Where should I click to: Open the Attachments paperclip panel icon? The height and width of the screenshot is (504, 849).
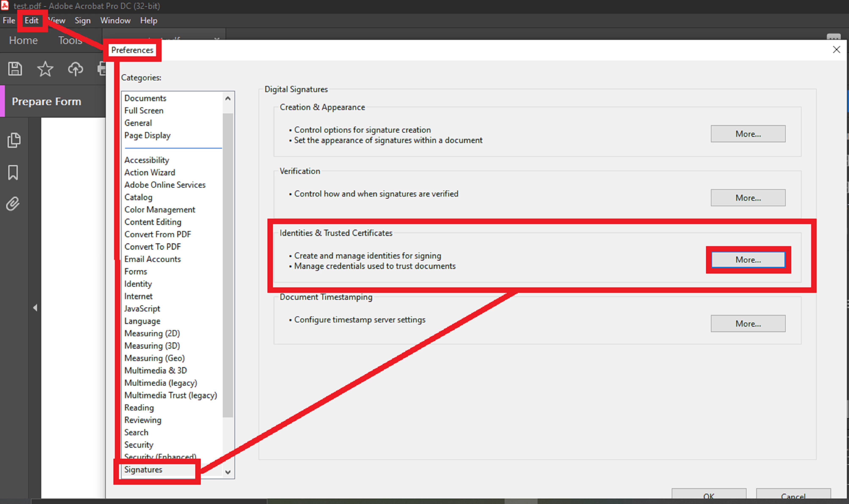point(13,204)
